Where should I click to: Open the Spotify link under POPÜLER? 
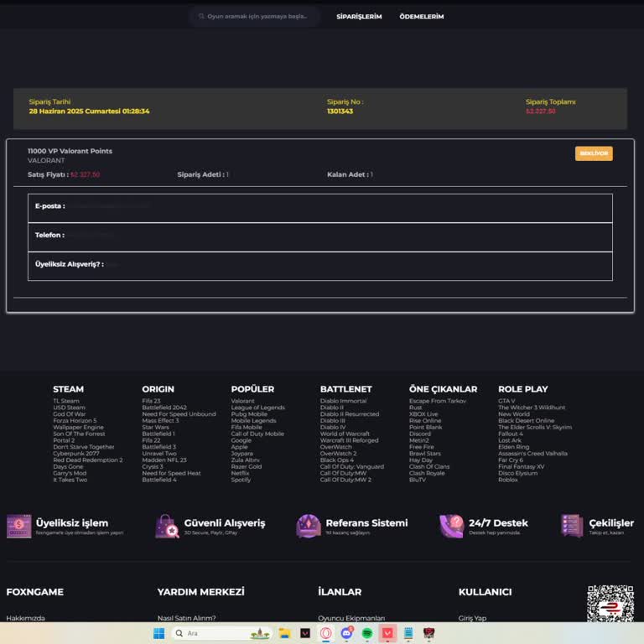click(x=241, y=480)
